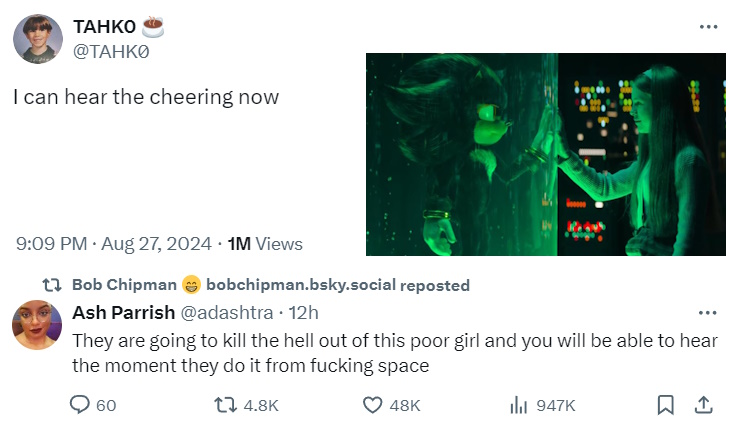Click the 12h post timestamp
The width and height of the screenshot is (737, 432).
click(x=303, y=313)
